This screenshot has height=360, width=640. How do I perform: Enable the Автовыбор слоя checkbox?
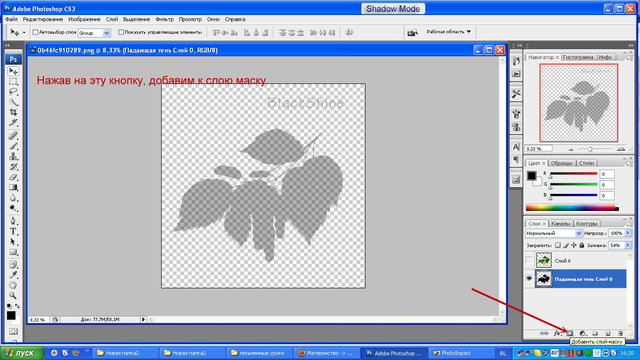click(x=35, y=32)
